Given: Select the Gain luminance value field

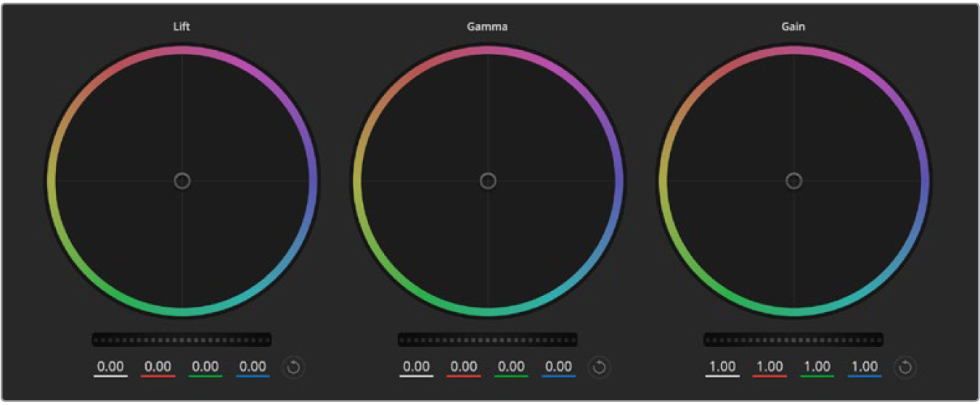Looking at the screenshot, I should click(x=722, y=367).
